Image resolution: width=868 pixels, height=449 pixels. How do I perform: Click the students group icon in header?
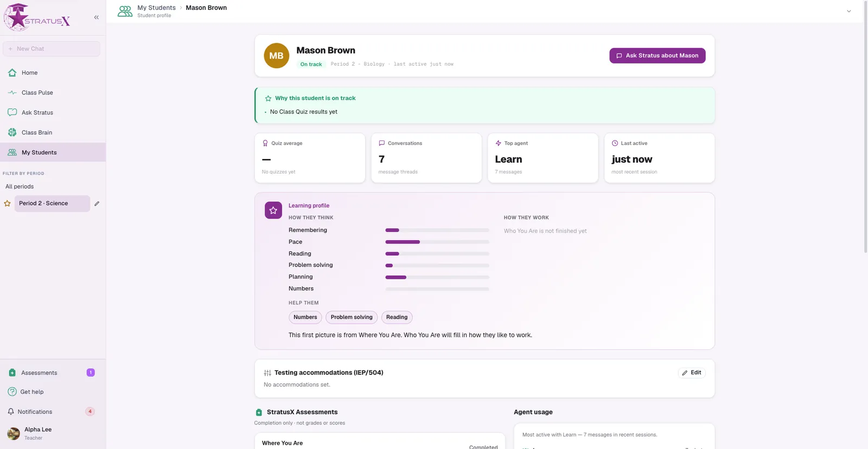pos(125,11)
